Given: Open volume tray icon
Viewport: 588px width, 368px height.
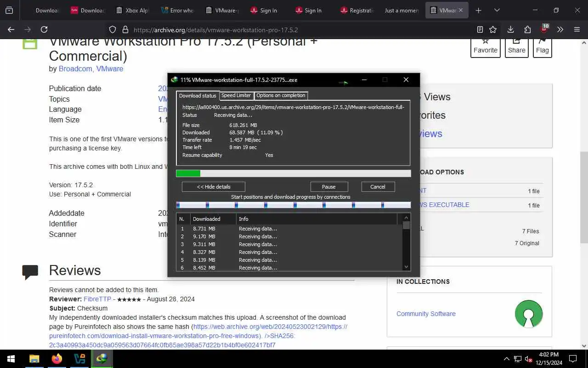Looking at the screenshot, I should (529, 359).
